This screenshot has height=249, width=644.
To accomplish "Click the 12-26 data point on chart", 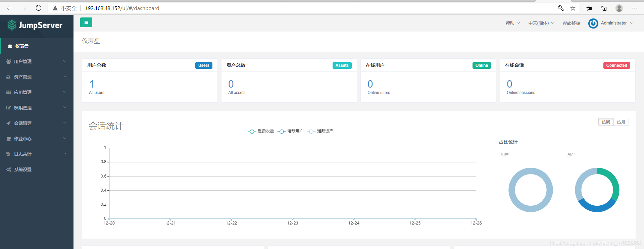I will pyautogui.click(x=476, y=219).
